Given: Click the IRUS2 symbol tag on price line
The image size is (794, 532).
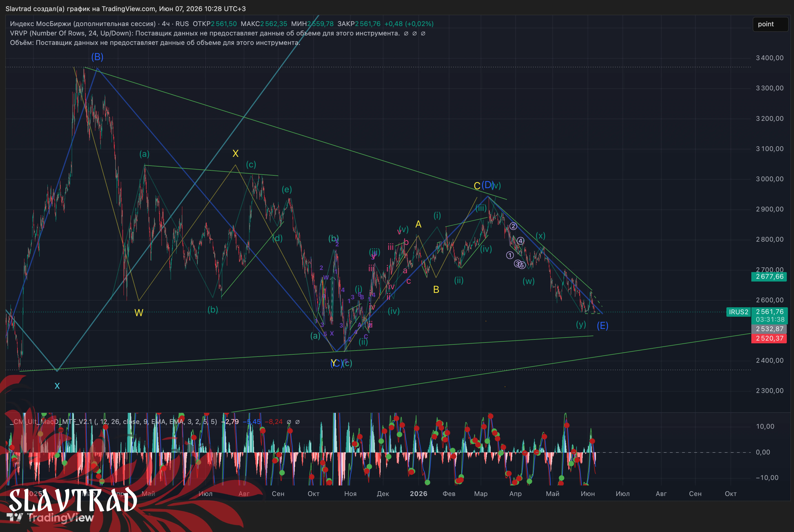Looking at the screenshot, I should pyautogui.click(x=738, y=312).
